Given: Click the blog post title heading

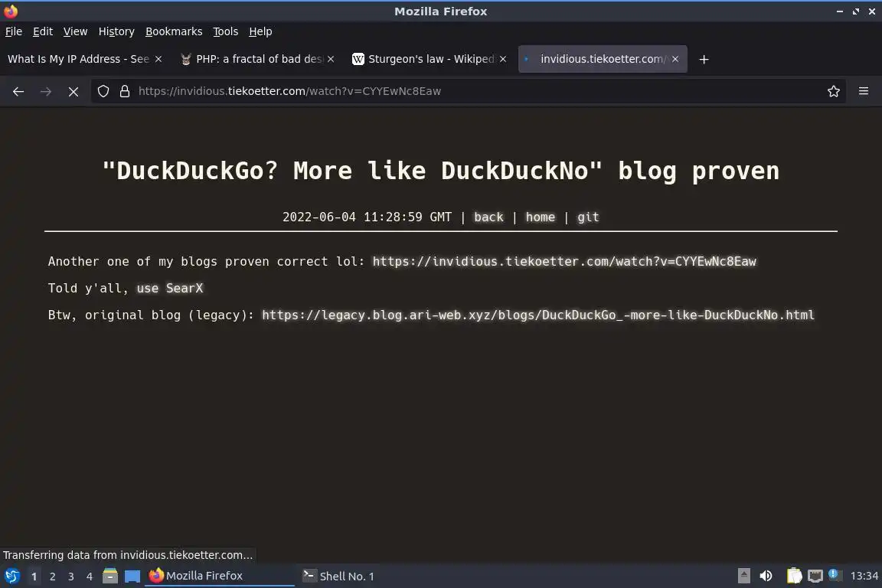Looking at the screenshot, I should pos(441,171).
